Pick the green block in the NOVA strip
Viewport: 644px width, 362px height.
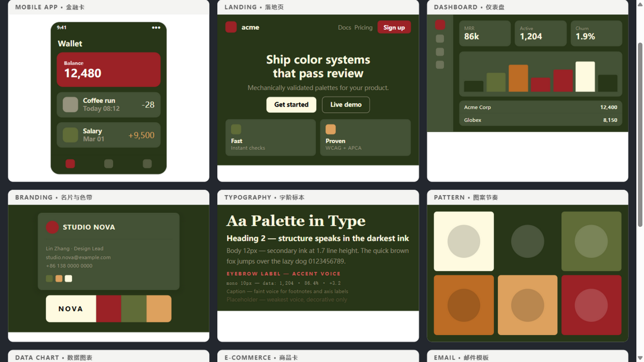134,309
